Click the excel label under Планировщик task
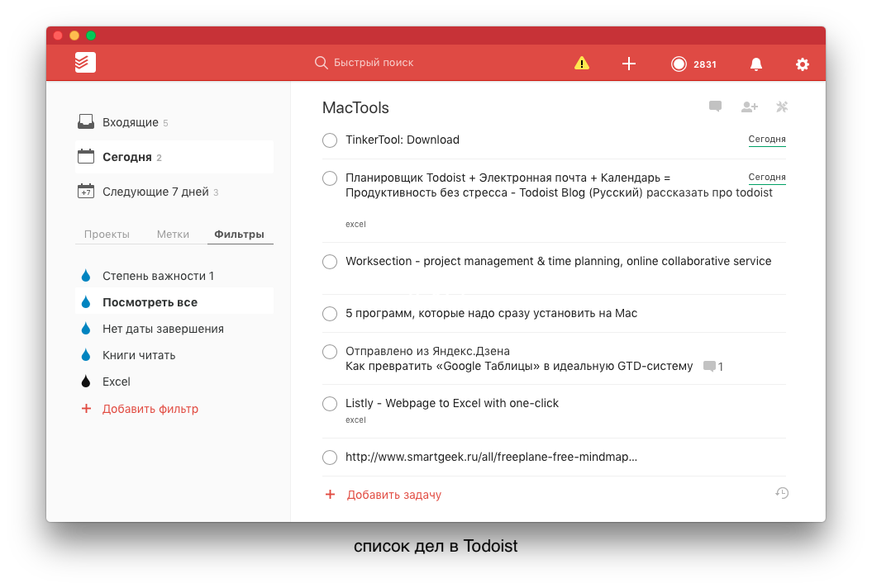 pos(355,224)
